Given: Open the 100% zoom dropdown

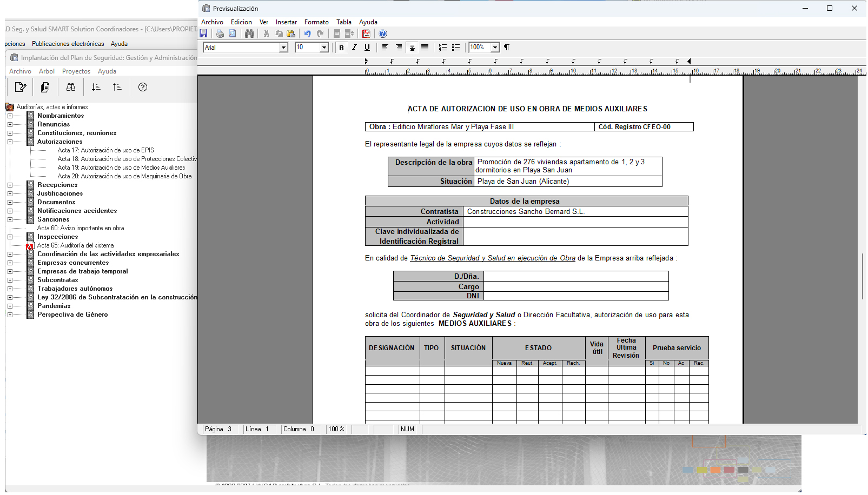Looking at the screenshot, I should 495,48.
